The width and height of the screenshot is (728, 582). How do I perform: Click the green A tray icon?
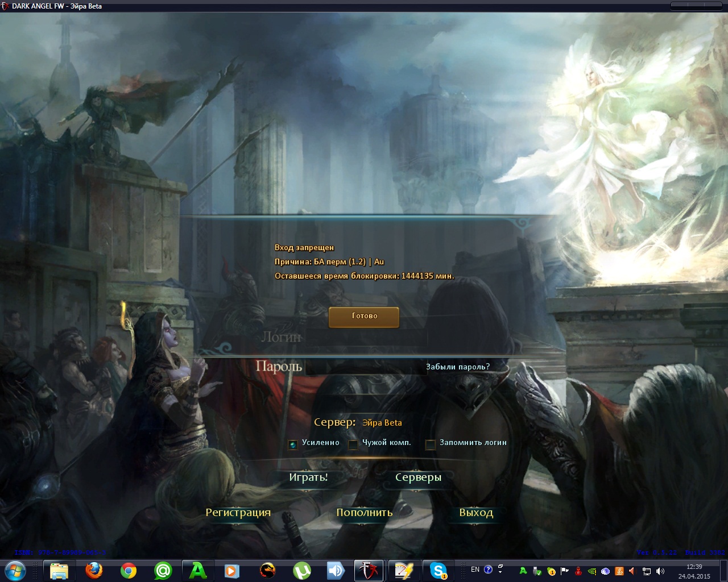(x=523, y=571)
